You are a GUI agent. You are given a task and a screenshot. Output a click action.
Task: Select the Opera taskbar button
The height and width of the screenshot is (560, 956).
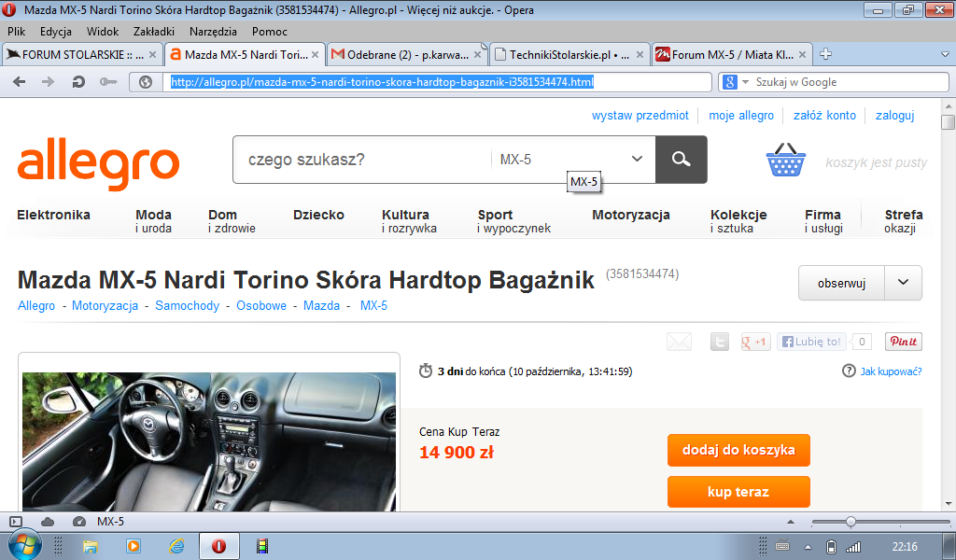(x=218, y=546)
